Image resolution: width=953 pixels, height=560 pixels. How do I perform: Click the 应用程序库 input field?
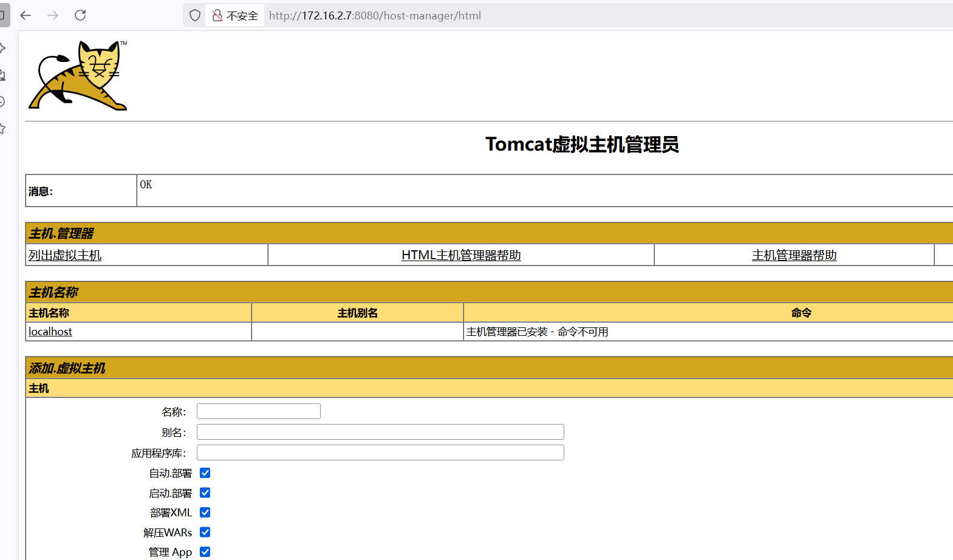pyautogui.click(x=380, y=452)
